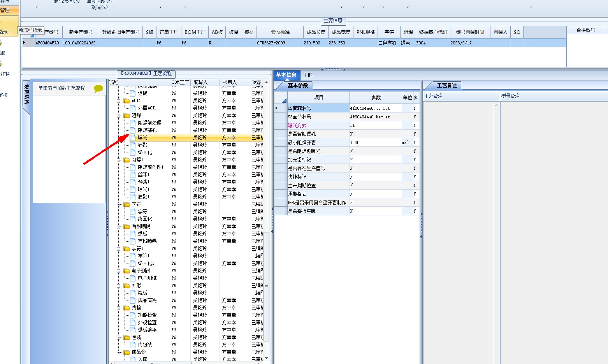
Task: Click the 取消(Z) ribbon command
Action: tap(100, 7)
